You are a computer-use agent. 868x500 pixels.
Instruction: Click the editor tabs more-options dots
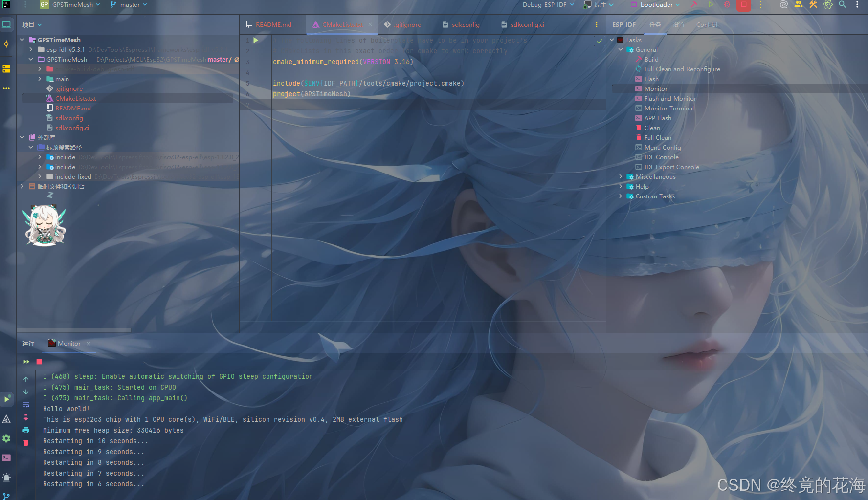pos(596,25)
